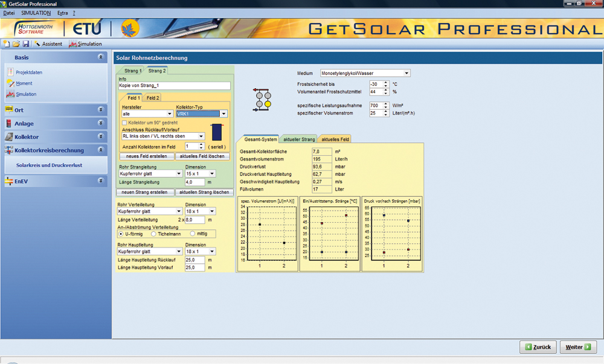Click the collector circuit schematic icon
This screenshot has height=364, width=604.
pos(263,100)
